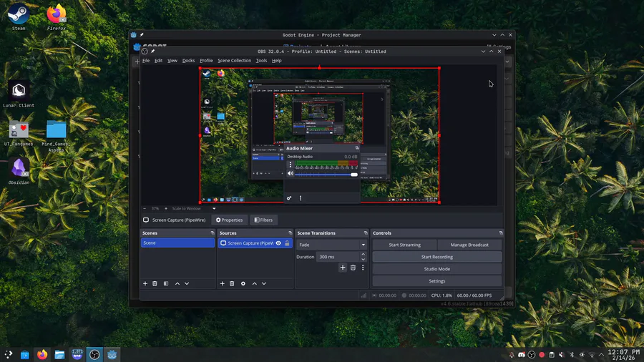
Task: Open UT_Fangames desktop icon
Action: (19, 133)
